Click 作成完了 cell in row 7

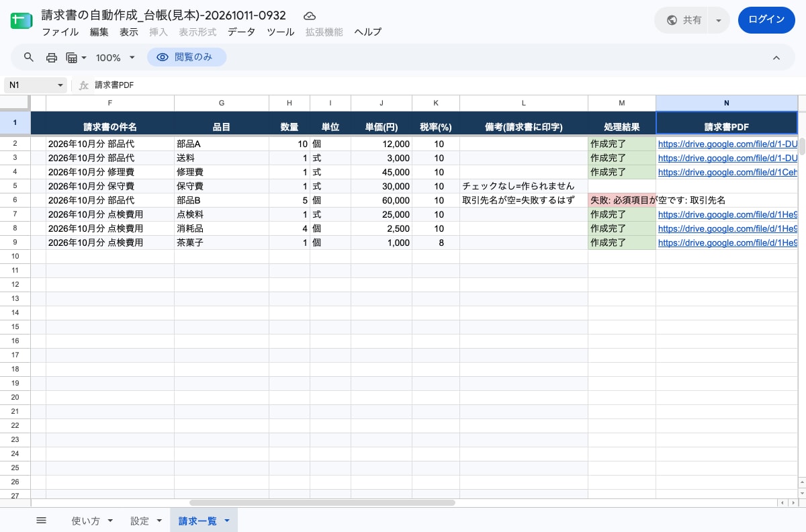click(x=622, y=214)
